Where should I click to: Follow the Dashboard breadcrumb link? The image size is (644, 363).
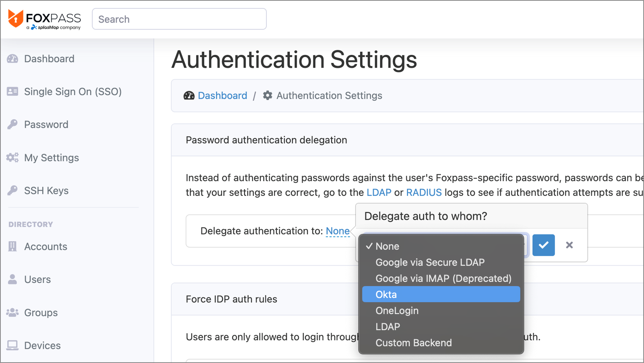222,95
